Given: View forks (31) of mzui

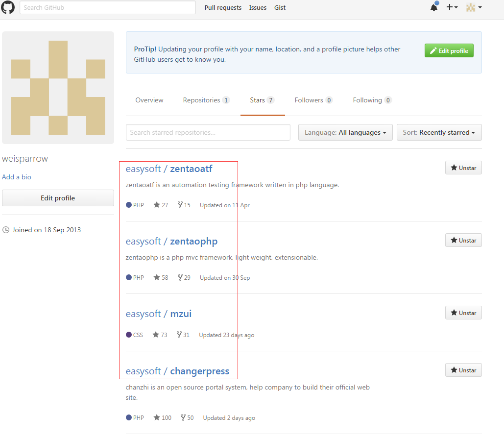Looking at the screenshot, I should tap(183, 335).
